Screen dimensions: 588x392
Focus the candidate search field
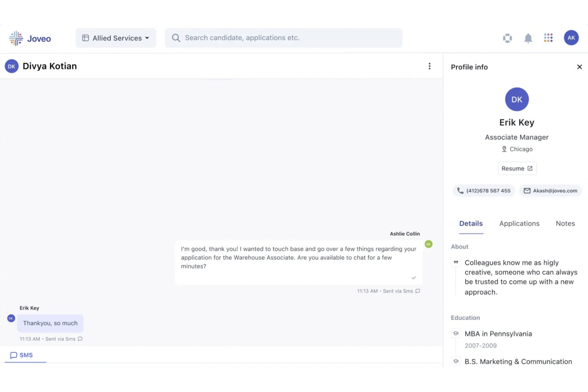pos(284,38)
